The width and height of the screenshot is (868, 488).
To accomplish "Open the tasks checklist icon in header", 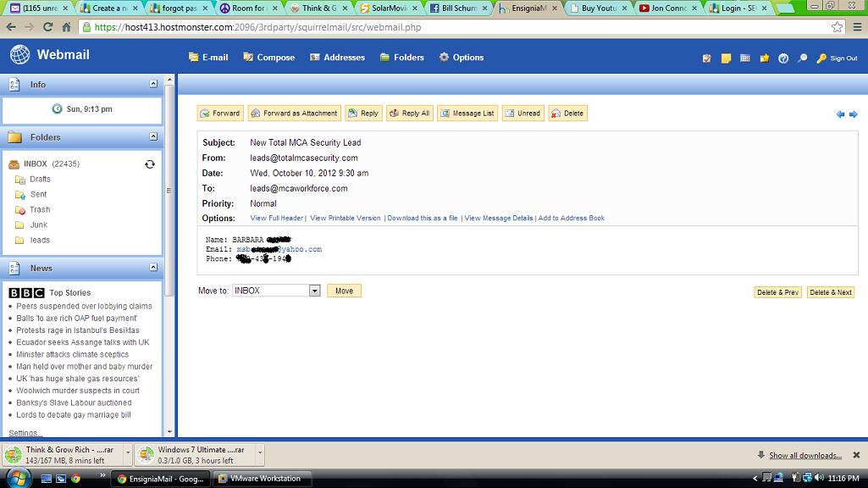I will pos(707,58).
